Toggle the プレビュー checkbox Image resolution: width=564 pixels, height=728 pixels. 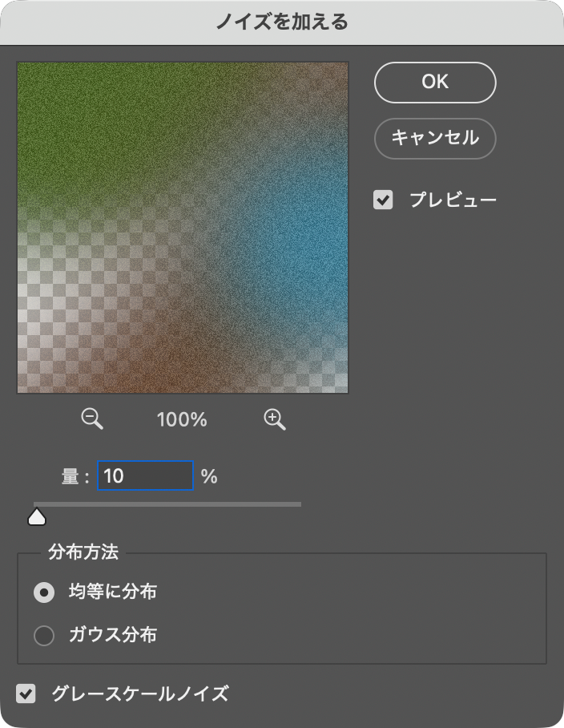(384, 200)
